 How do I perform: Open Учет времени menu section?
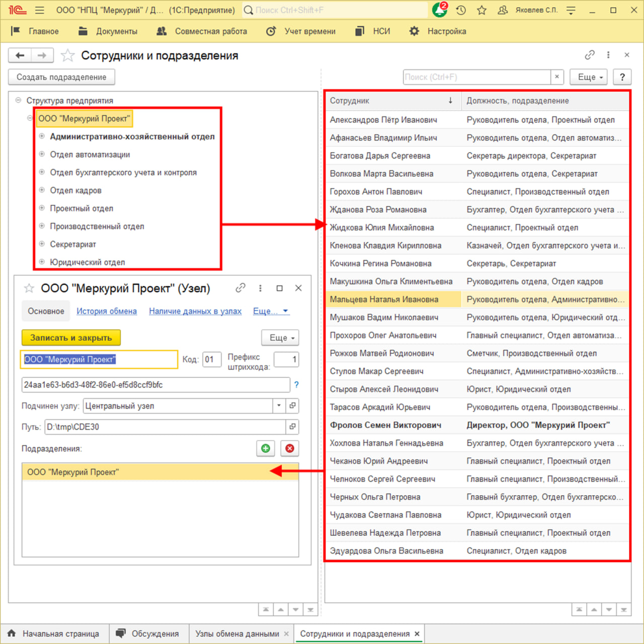[x=300, y=31]
